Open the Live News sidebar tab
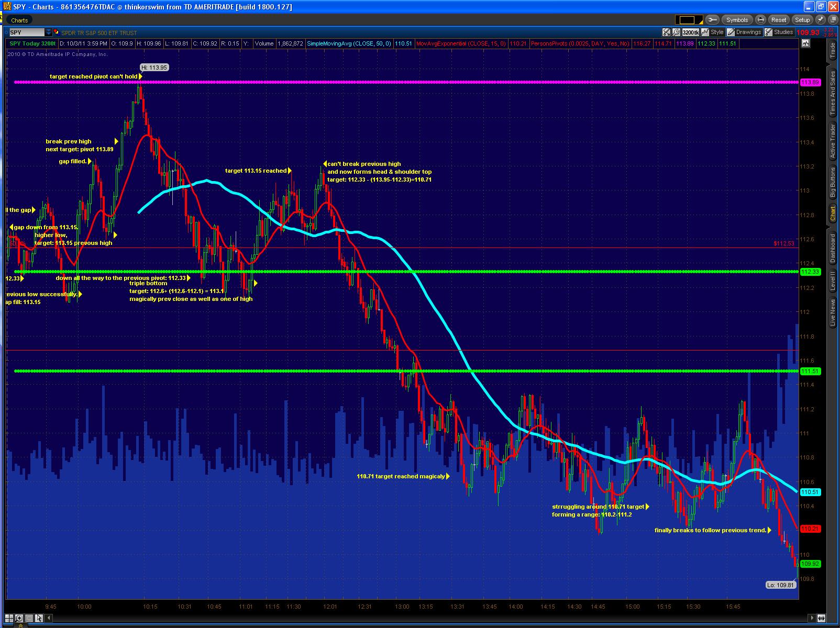Image resolution: width=840 pixels, height=628 pixels. coord(833,312)
